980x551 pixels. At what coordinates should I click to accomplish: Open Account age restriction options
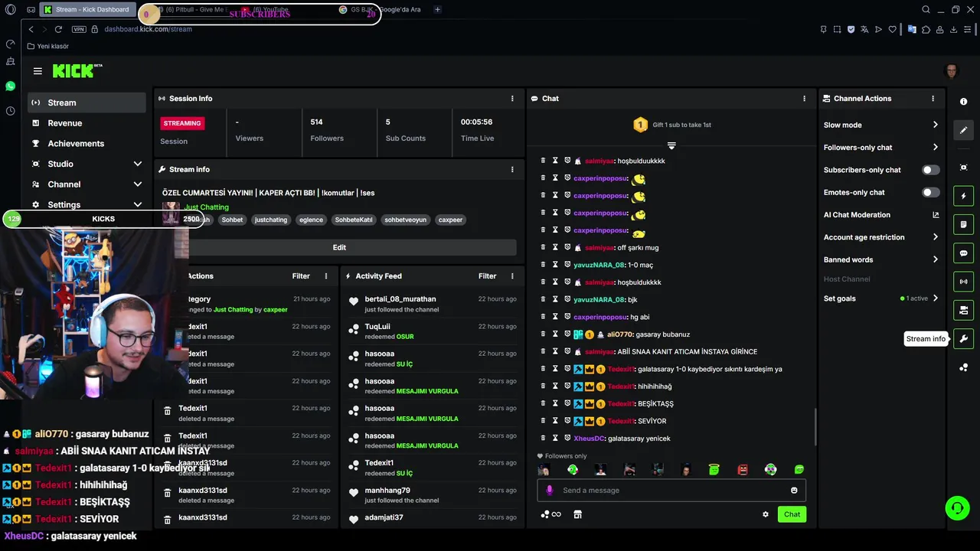(x=881, y=237)
